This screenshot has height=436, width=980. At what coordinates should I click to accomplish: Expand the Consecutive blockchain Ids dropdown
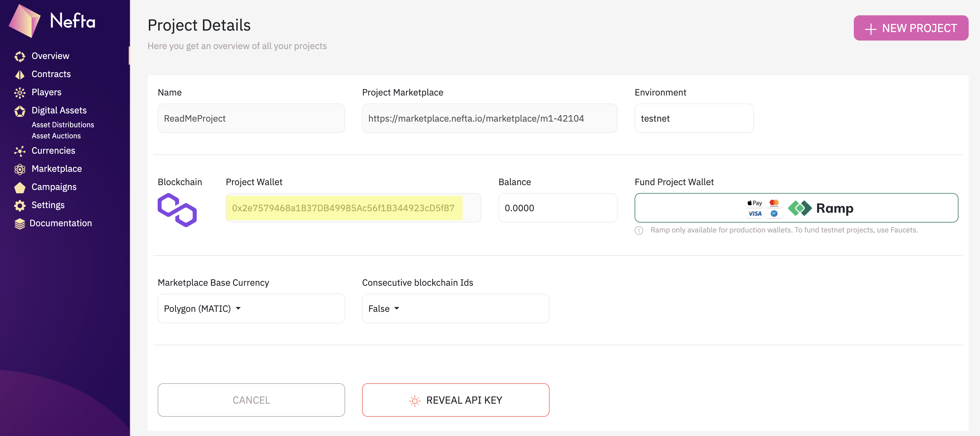tap(455, 308)
